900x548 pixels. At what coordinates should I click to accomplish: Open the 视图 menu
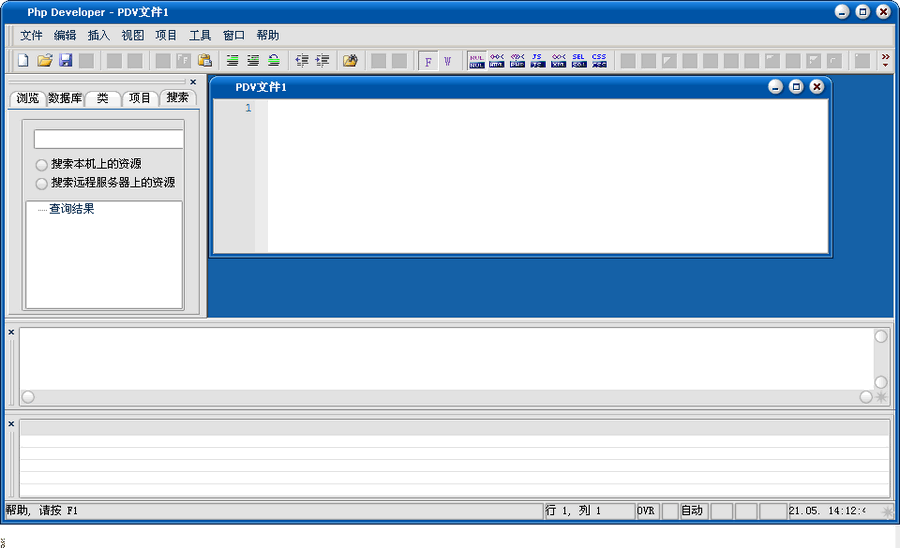click(x=133, y=36)
